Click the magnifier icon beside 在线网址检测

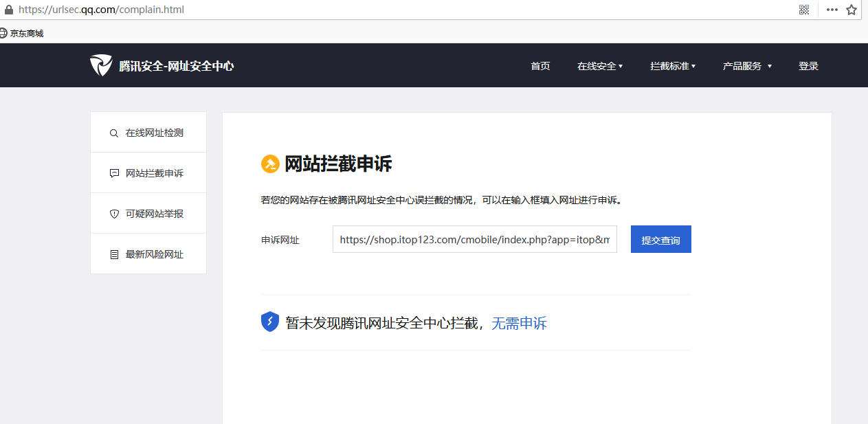[x=114, y=133]
